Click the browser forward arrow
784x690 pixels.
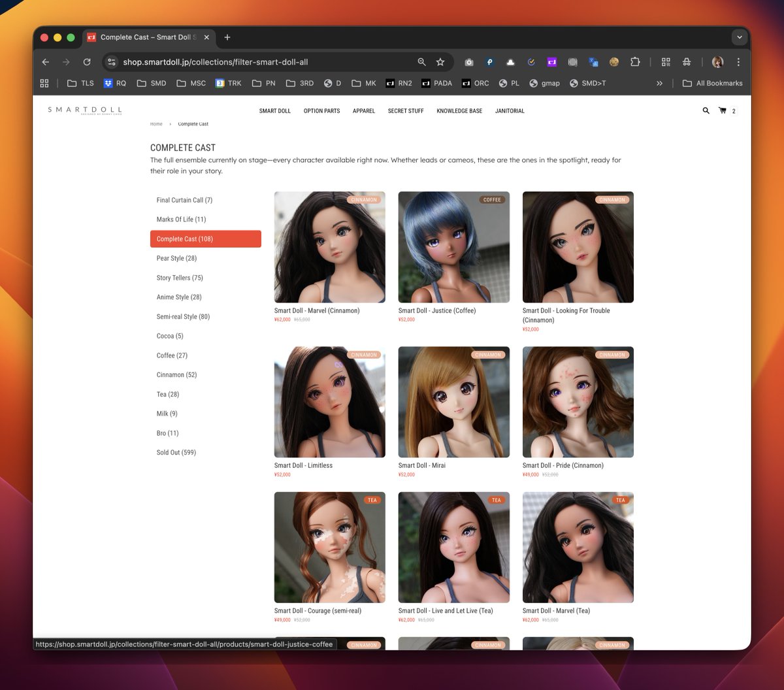pyautogui.click(x=66, y=62)
